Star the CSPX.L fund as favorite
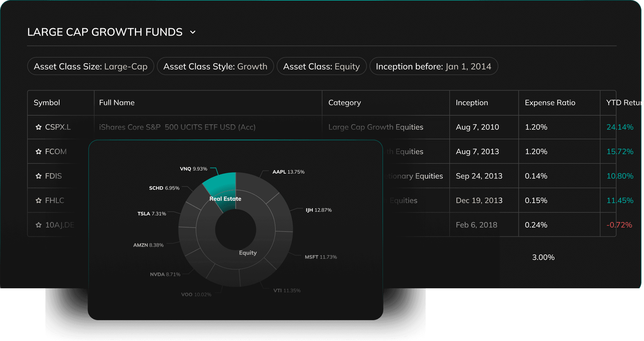The height and width of the screenshot is (341, 644). click(38, 127)
